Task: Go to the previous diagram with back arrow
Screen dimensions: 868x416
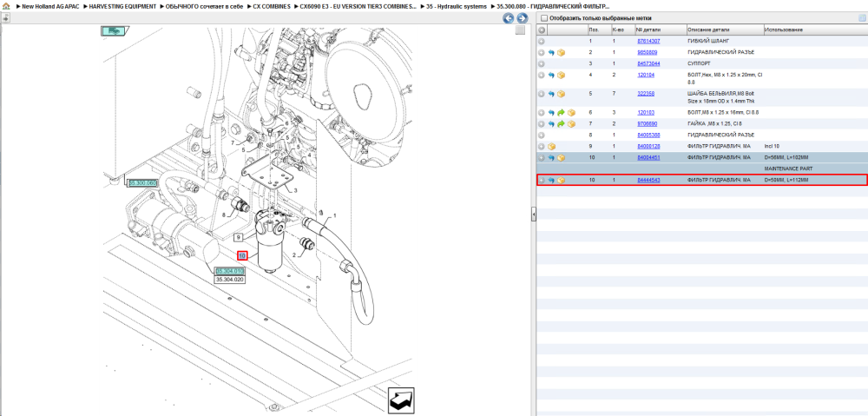Action: click(508, 18)
